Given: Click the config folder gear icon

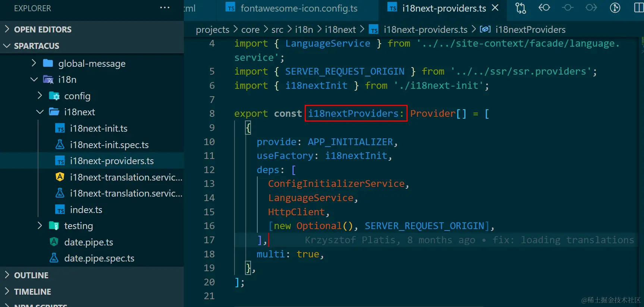Looking at the screenshot, I should point(54,96).
